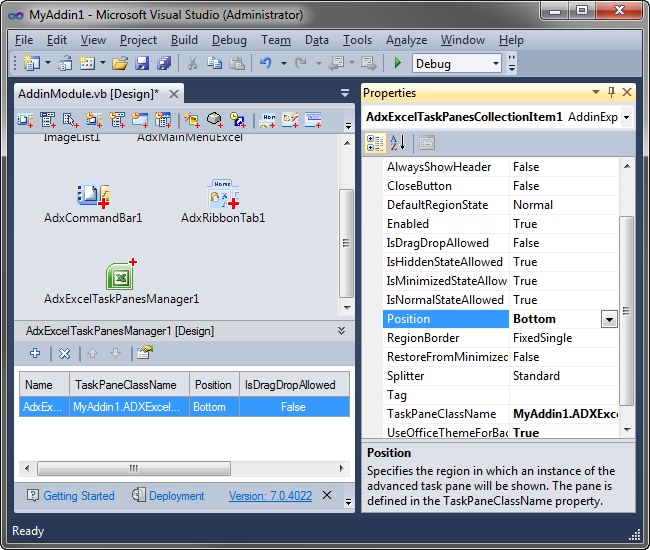Screen dimensions: 650x550
Task: Click the TaskPaneClassName column header
Action: [x=129, y=385]
